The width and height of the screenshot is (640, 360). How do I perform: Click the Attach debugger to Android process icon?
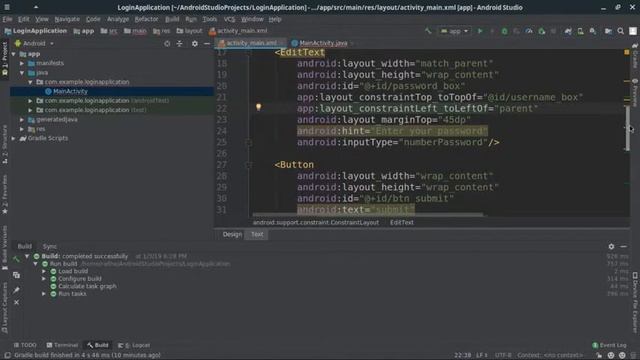click(x=542, y=31)
